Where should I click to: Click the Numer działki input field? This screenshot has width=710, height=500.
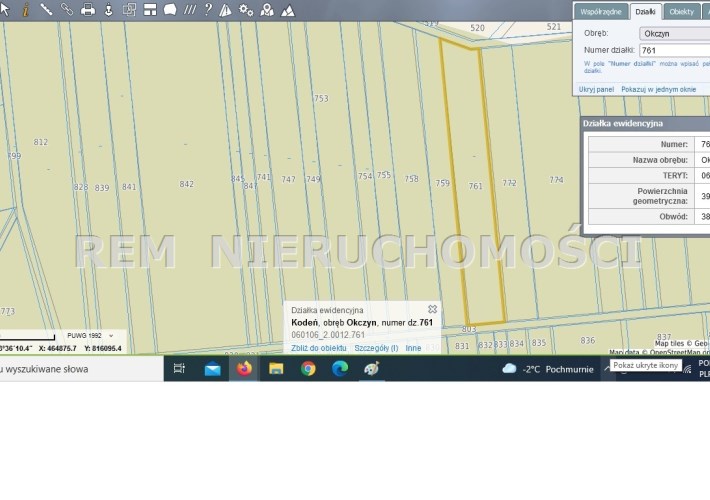674,50
